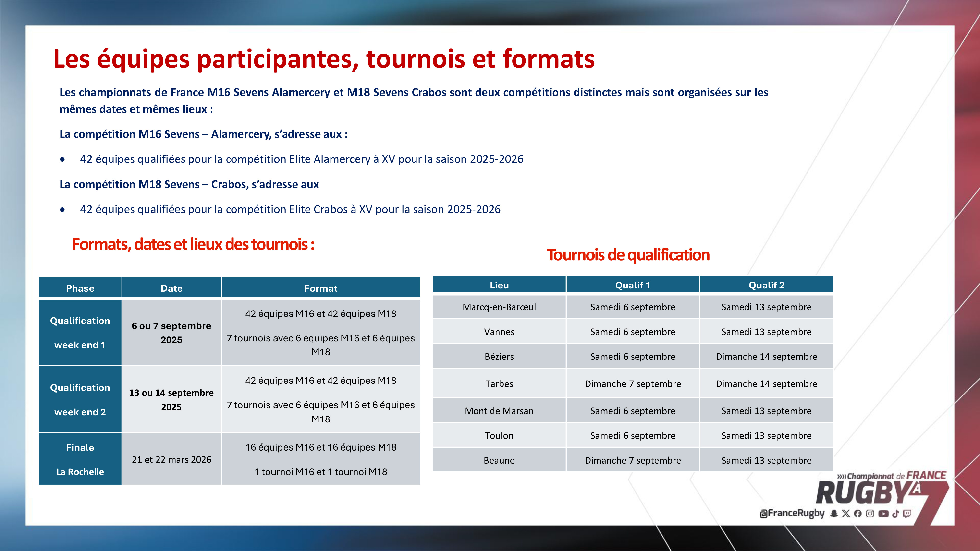Click the @FranceRugby handle text
This screenshot has height=551, width=980.
[x=792, y=513]
